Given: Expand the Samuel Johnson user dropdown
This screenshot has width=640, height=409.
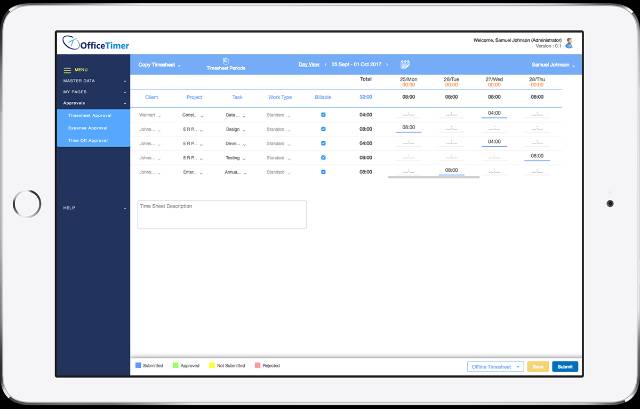Looking at the screenshot, I should pos(553,64).
